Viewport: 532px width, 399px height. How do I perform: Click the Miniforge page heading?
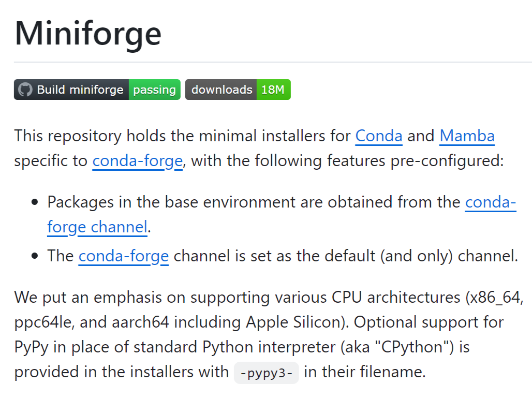point(88,33)
